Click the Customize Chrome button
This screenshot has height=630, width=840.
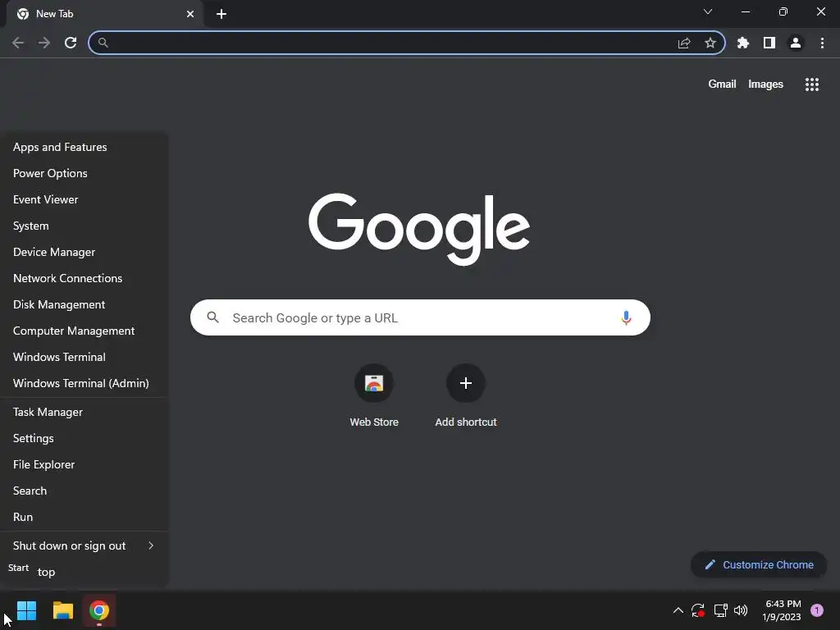[x=759, y=564]
